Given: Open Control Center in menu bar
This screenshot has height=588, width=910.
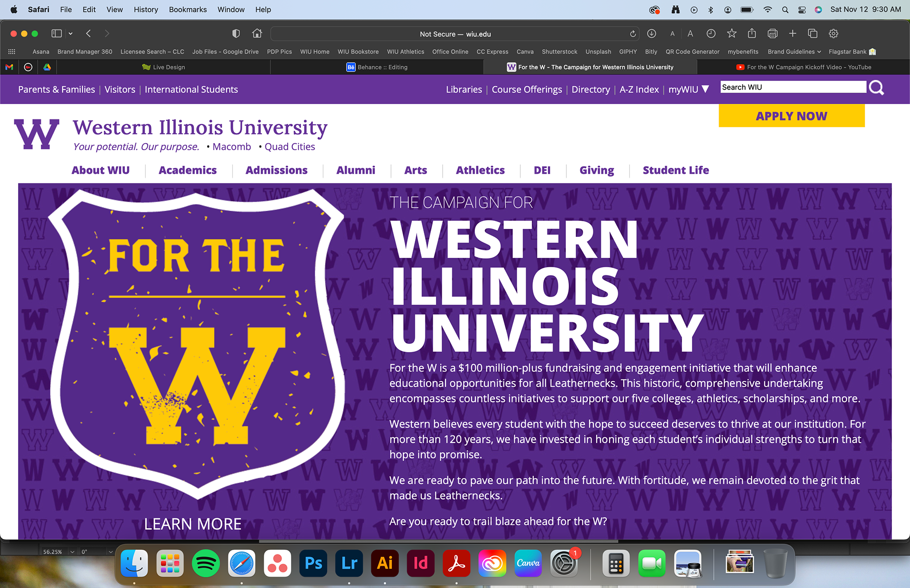Looking at the screenshot, I should [802, 9].
